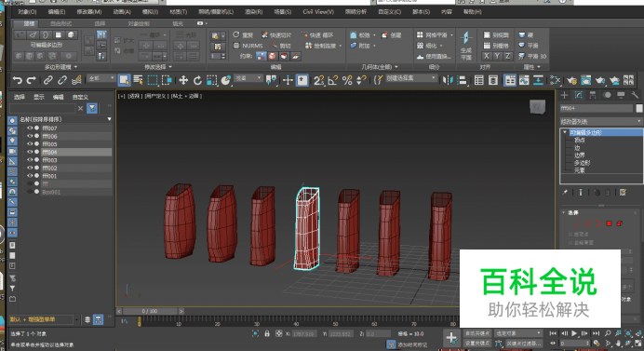Toggle visibility eye for fff001
Viewport: 644px width, 351px height.
click(30, 176)
